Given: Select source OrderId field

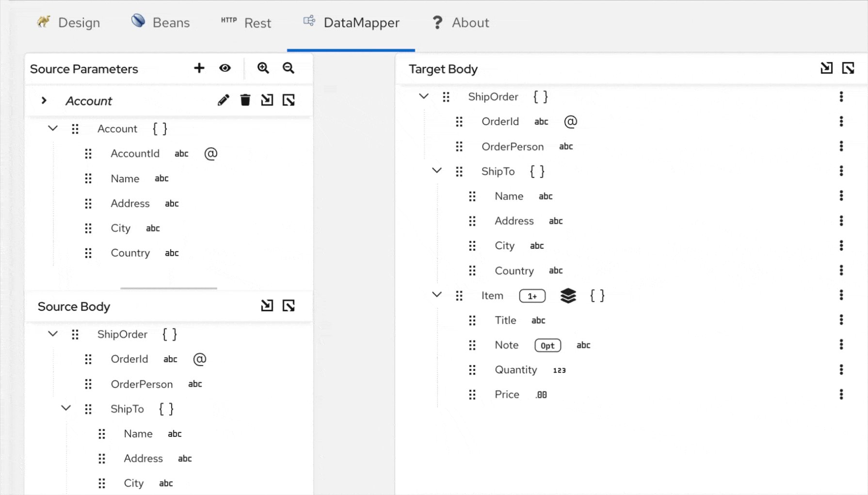Looking at the screenshot, I should [x=129, y=359].
